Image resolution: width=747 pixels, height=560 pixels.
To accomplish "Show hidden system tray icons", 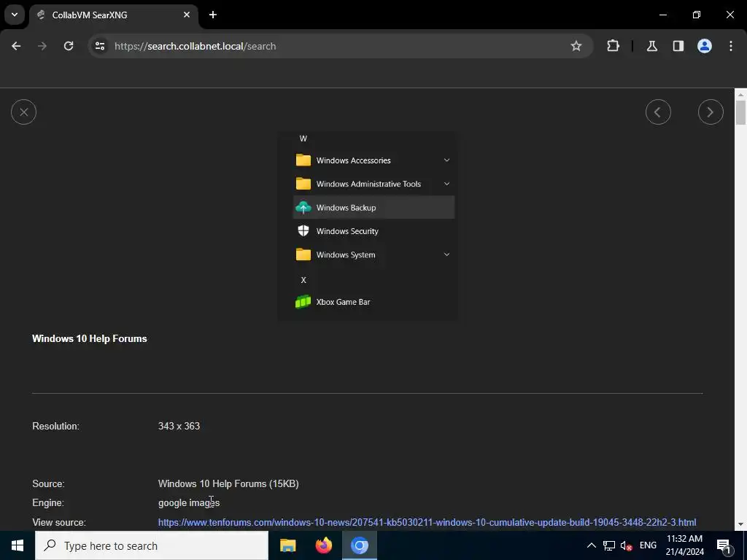I will (591, 545).
